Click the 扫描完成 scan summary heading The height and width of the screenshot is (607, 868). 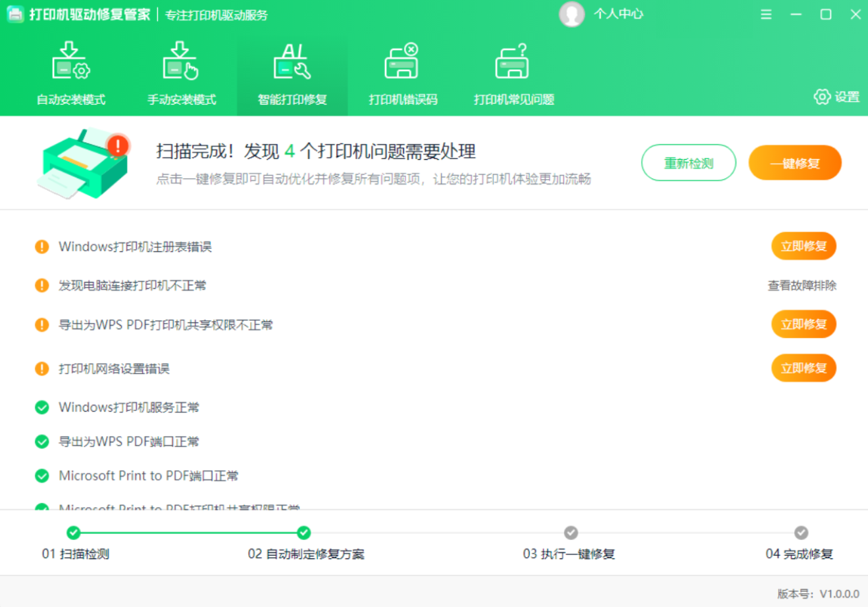coord(316,152)
